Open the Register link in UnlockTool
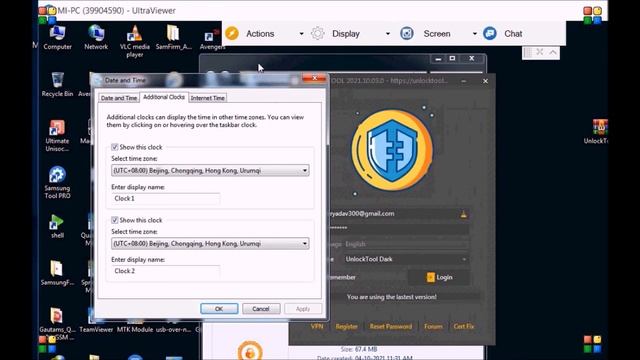 [346, 327]
